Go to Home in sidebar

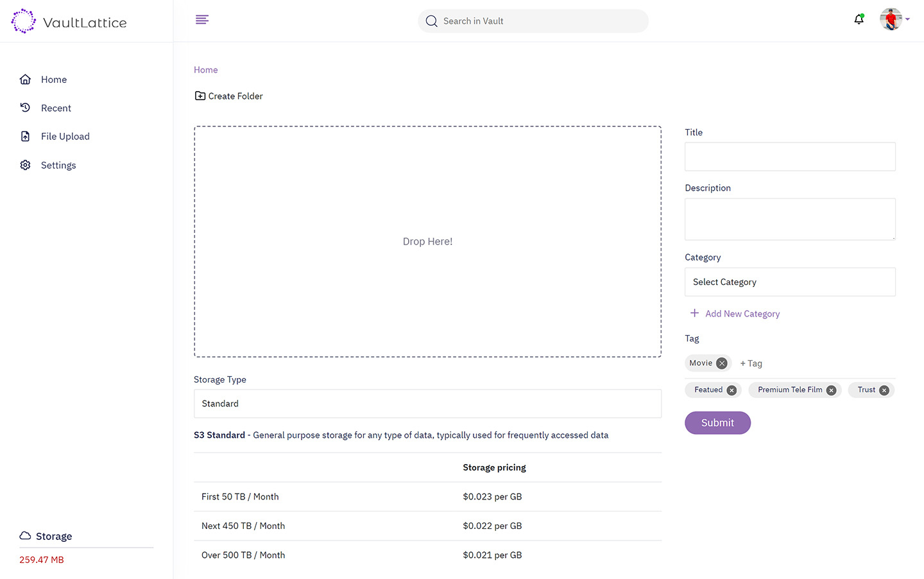(54, 80)
